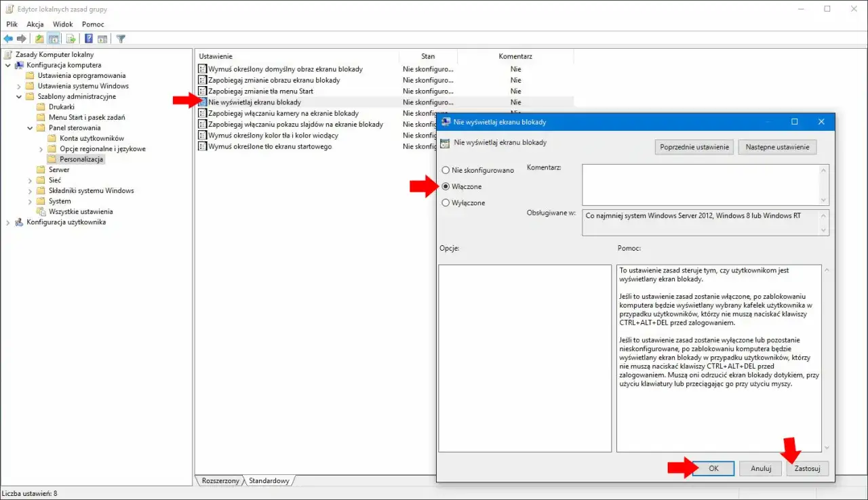Expand the Konfiguracja użytkownika node
Screen dimensions: 868x500
click(8, 222)
